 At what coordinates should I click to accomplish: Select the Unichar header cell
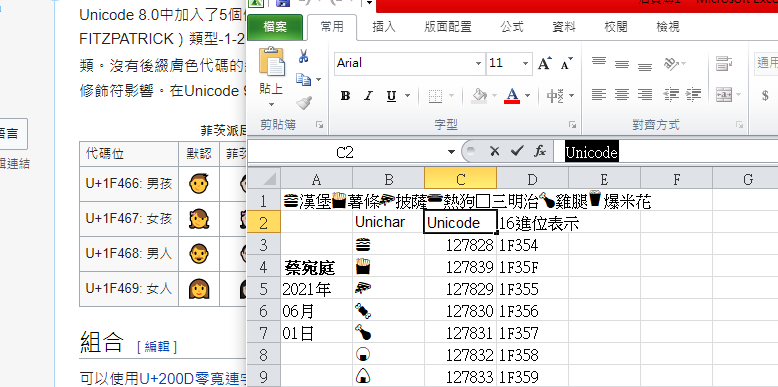[x=389, y=223]
